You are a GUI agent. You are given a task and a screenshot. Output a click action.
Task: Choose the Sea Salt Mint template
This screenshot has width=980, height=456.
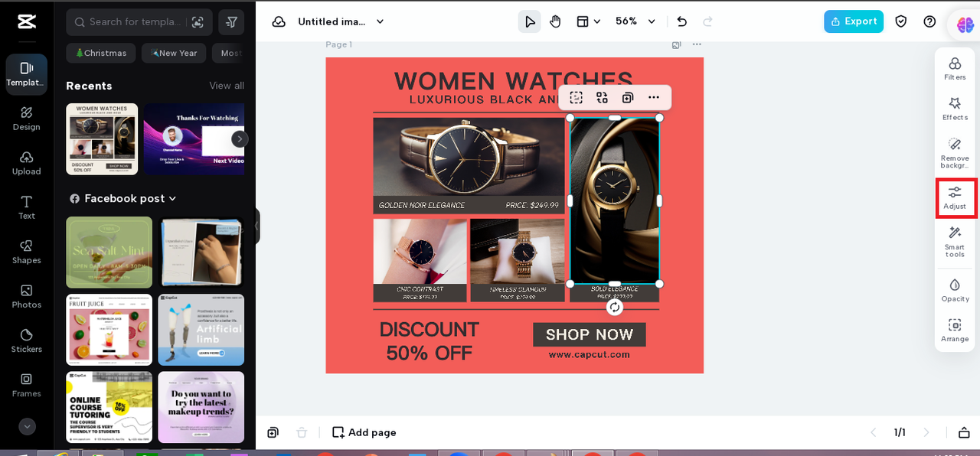pos(109,252)
